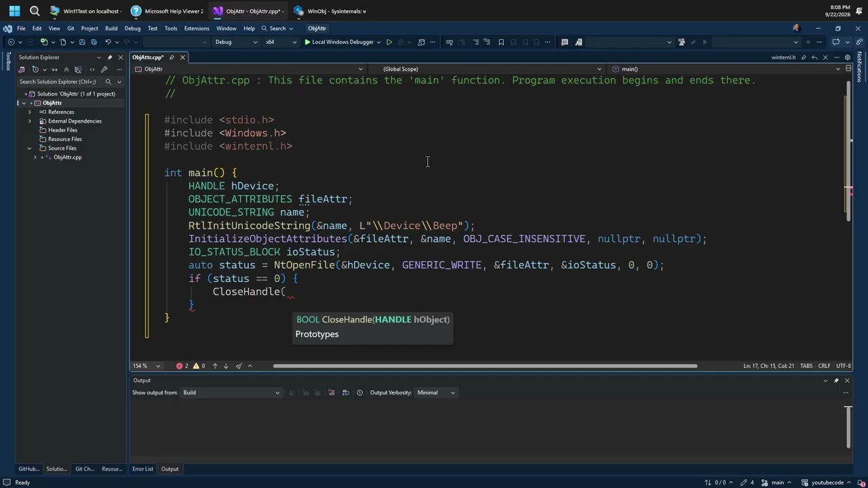Toggle word wrap in Output panel
This screenshot has width=868, height=488.
click(346, 392)
